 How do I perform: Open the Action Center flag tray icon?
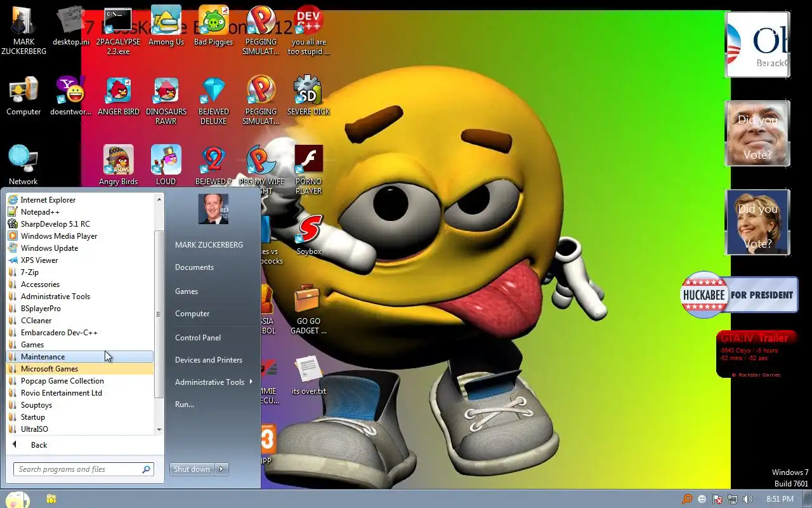tap(717, 499)
